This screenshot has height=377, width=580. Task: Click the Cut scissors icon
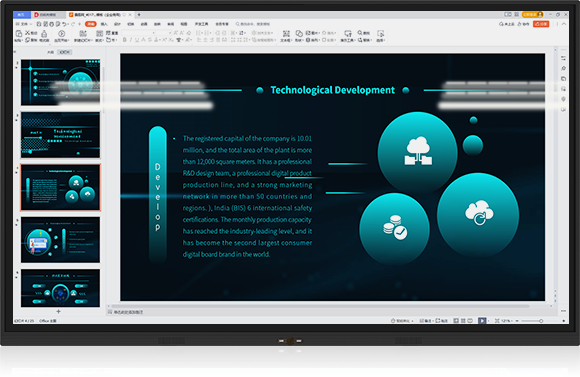point(27,33)
